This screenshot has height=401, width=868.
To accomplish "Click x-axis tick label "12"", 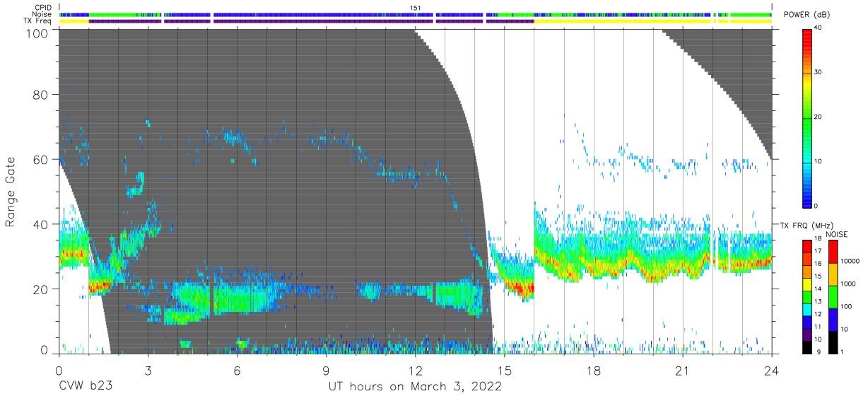I will (415, 371).
